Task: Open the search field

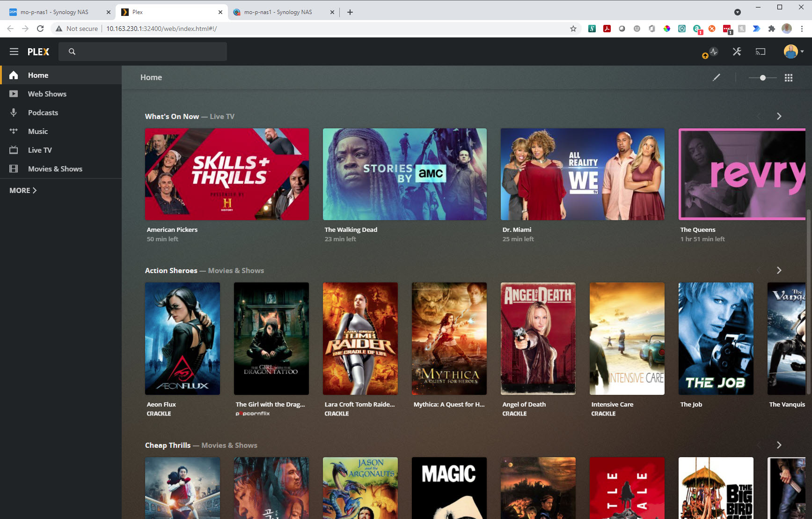Action: 143,52
